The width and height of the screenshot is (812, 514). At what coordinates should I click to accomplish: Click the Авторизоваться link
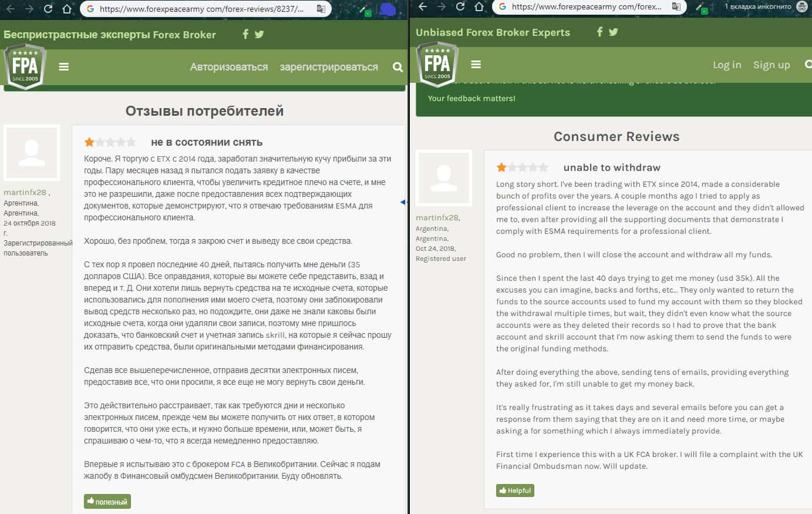[x=229, y=67]
